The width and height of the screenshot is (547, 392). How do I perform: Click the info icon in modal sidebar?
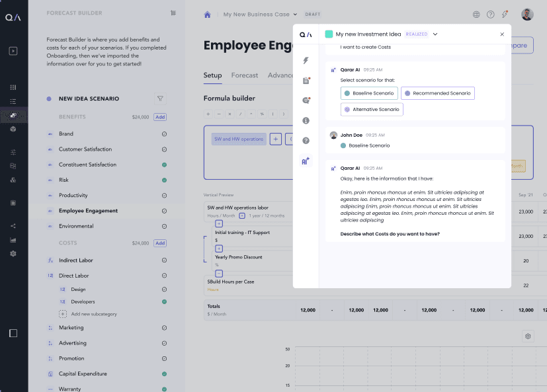pyautogui.click(x=306, y=121)
